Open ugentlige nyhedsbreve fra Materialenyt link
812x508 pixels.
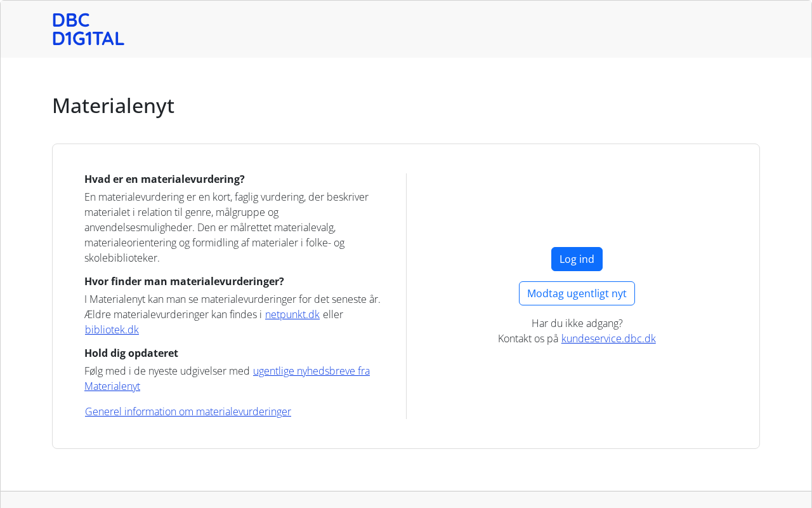pyautogui.click(x=311, y=371)
